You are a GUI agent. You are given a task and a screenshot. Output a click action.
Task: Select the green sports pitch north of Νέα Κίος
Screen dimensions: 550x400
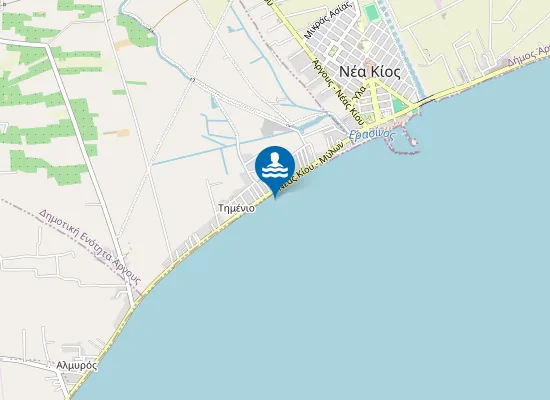click(370, 13)
